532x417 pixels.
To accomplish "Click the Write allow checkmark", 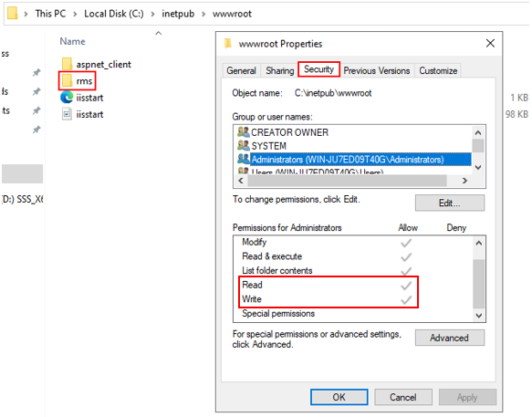I will coord(406,300).
